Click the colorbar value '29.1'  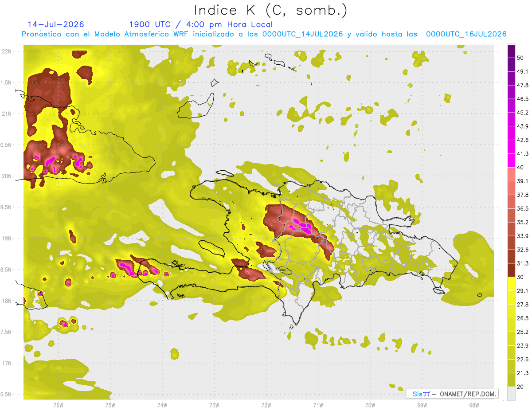tap(523, 290)
